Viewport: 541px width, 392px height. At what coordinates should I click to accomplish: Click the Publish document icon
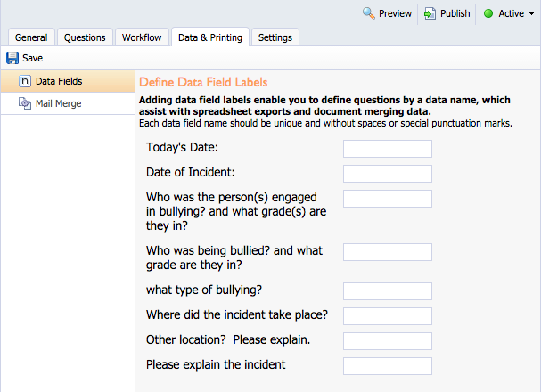(x=430, y=13)
